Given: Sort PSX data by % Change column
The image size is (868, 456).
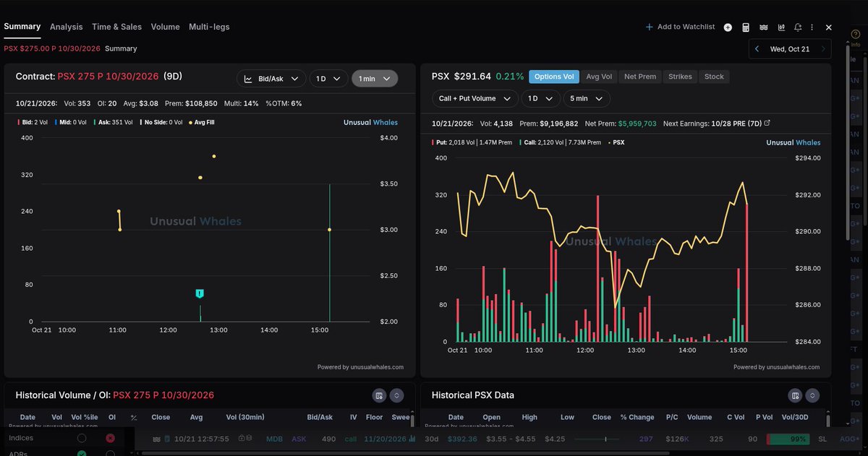Looking at the screenshot, I should (637, 417).
